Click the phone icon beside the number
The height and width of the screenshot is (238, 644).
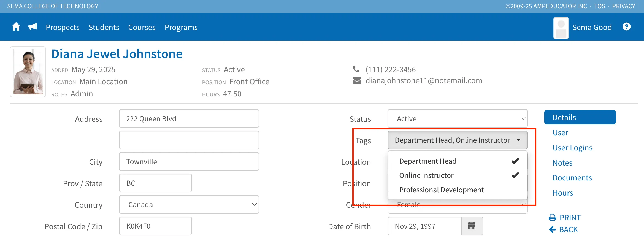(x=356, y=69)
